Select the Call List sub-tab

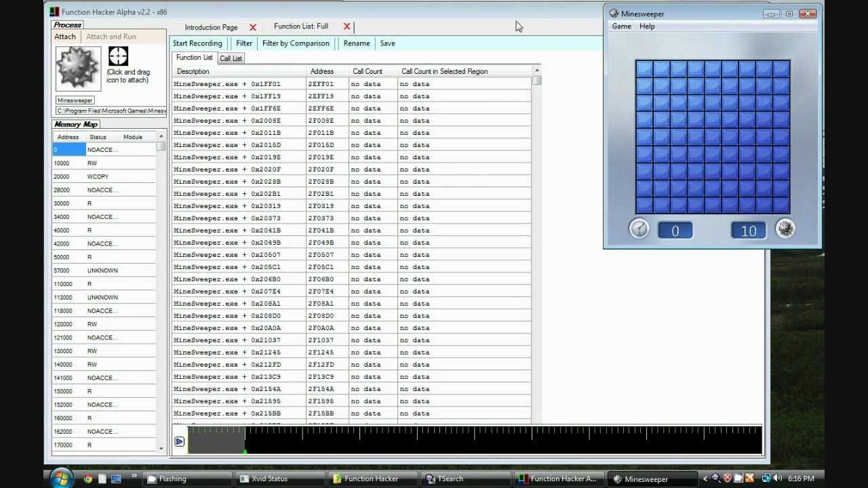coord(231,58)
